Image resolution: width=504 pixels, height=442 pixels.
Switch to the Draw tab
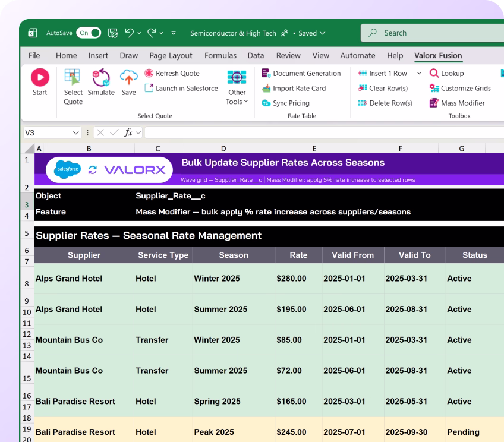pyautogui.click(x=129, y=56)
